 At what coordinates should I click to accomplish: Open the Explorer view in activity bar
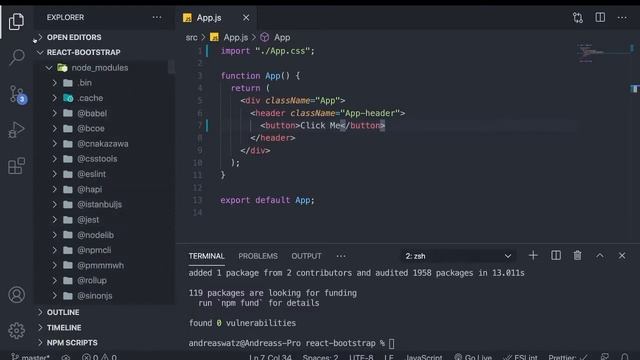point(16,21)
